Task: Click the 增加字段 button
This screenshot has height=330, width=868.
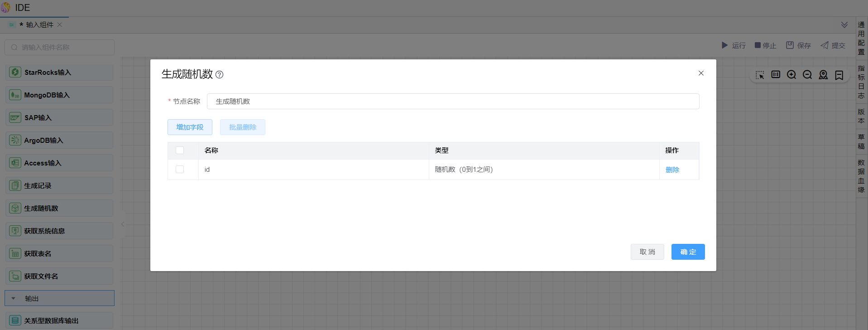Action: tap(190, 127)
